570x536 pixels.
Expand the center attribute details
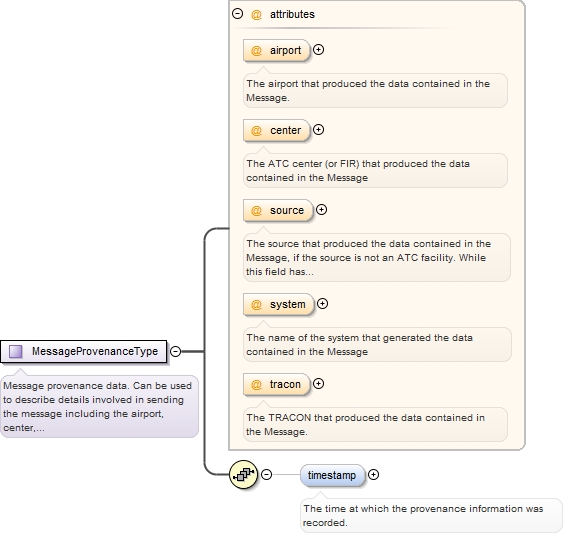[318, 129]
